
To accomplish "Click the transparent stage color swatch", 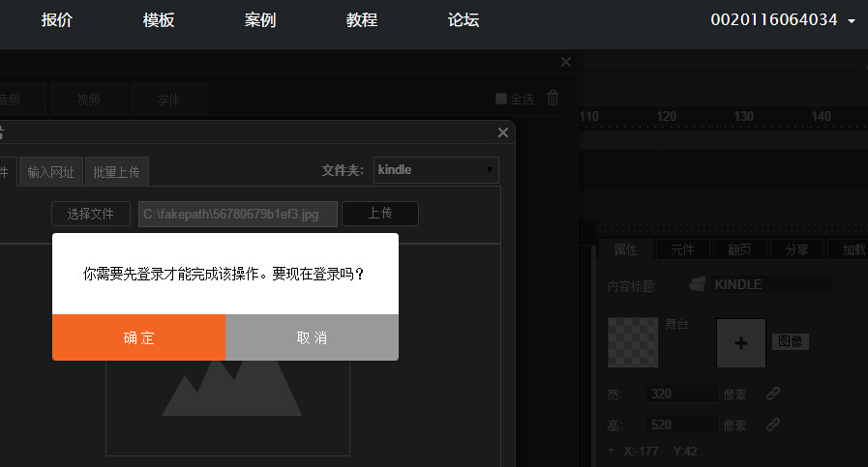I will point(633,342).
